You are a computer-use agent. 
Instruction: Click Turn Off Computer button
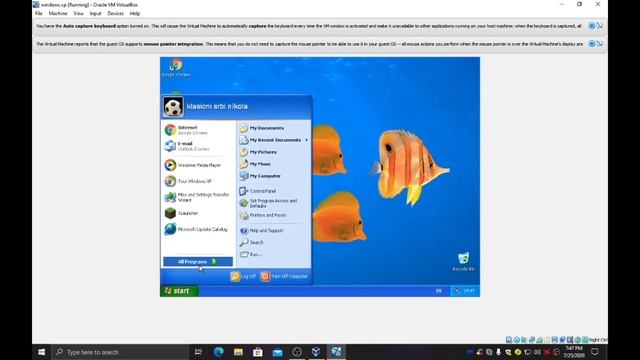coord(284,276)
